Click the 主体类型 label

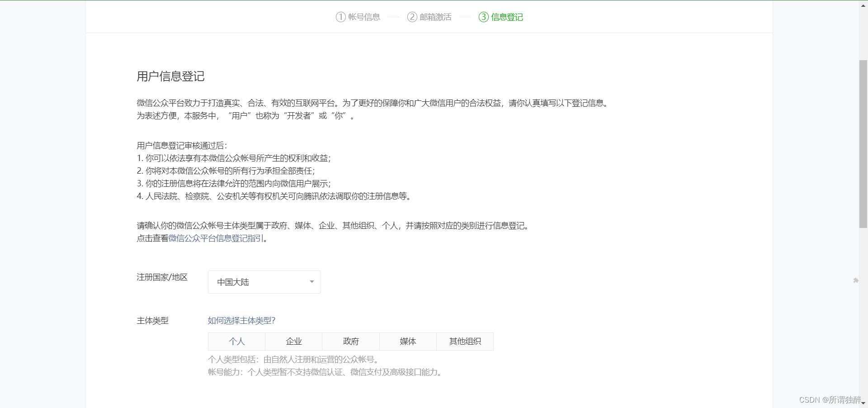point(153,321)
